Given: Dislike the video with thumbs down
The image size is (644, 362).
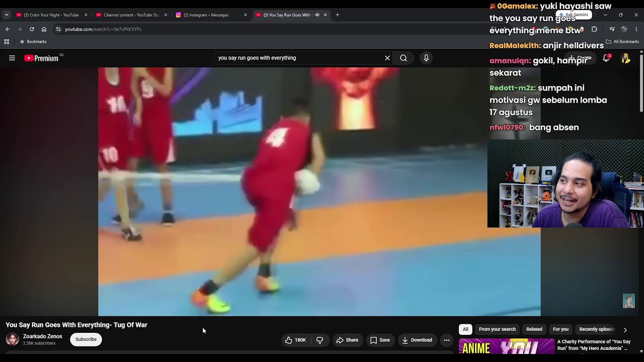Looking at the screenshot, I should coord(319,340).
